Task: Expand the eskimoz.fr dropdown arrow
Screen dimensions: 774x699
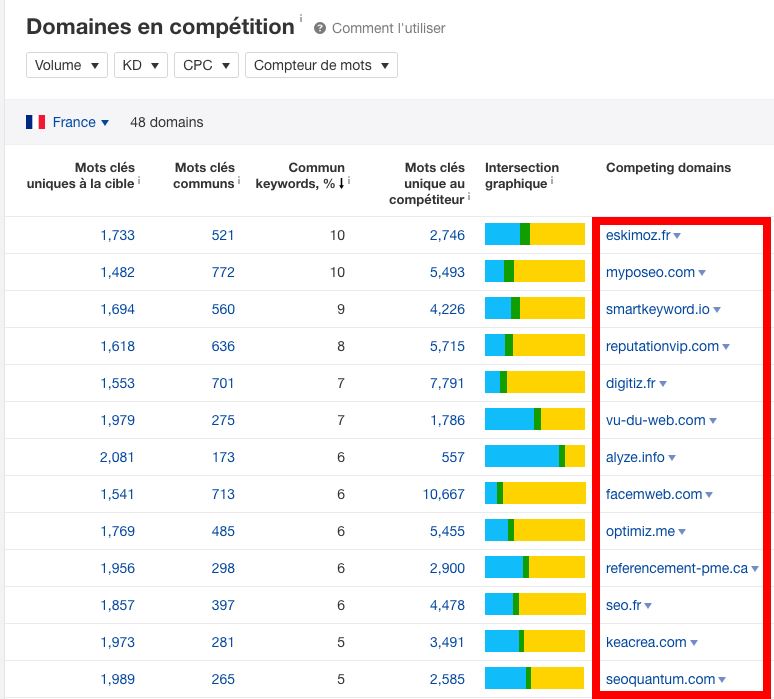Action: click(677, 236)
